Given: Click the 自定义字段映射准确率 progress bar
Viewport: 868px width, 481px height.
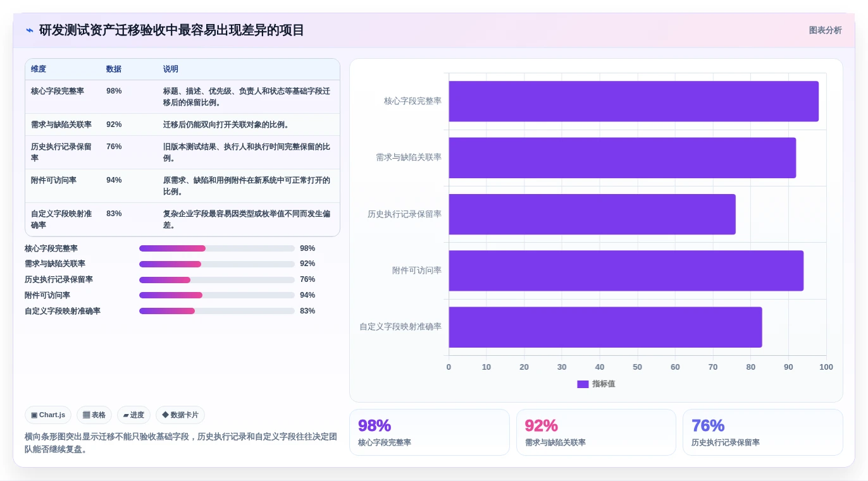Looking at the screenshot, I should [x=217, y=311].
